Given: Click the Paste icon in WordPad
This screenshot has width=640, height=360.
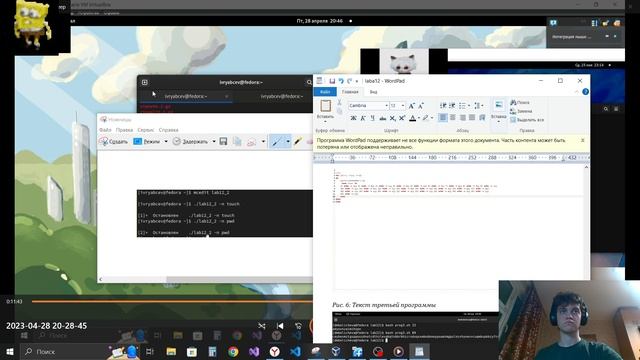Looking at the screenshot, I should tap(325, 106).
